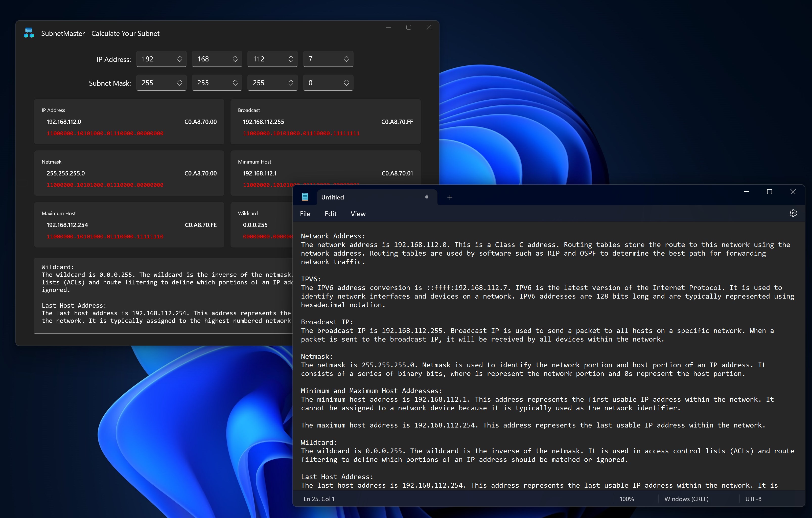Screen dimensions: 812x518
Task: Click the unsaved-changes dot on Untitled tab
Action: (427, 197)
